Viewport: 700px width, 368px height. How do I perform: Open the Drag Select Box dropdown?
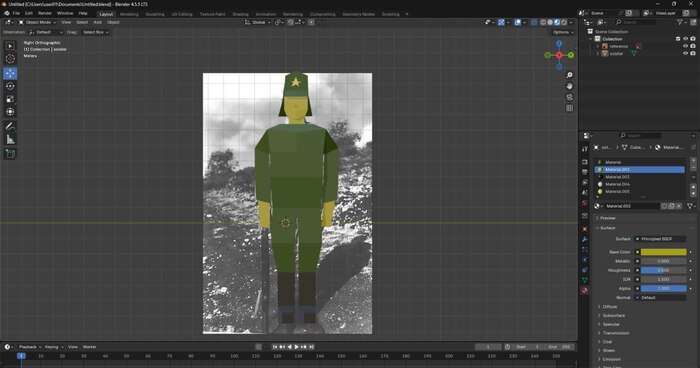pos(96,32)
